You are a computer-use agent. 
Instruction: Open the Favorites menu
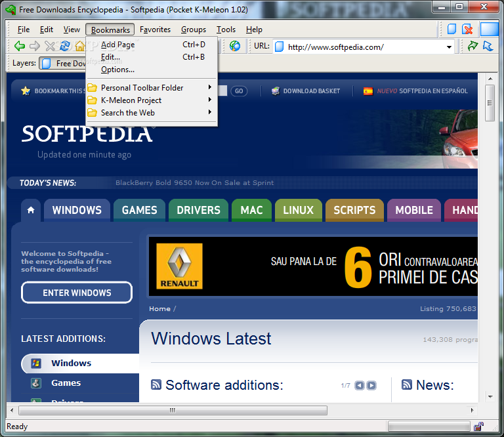(156, 30)
